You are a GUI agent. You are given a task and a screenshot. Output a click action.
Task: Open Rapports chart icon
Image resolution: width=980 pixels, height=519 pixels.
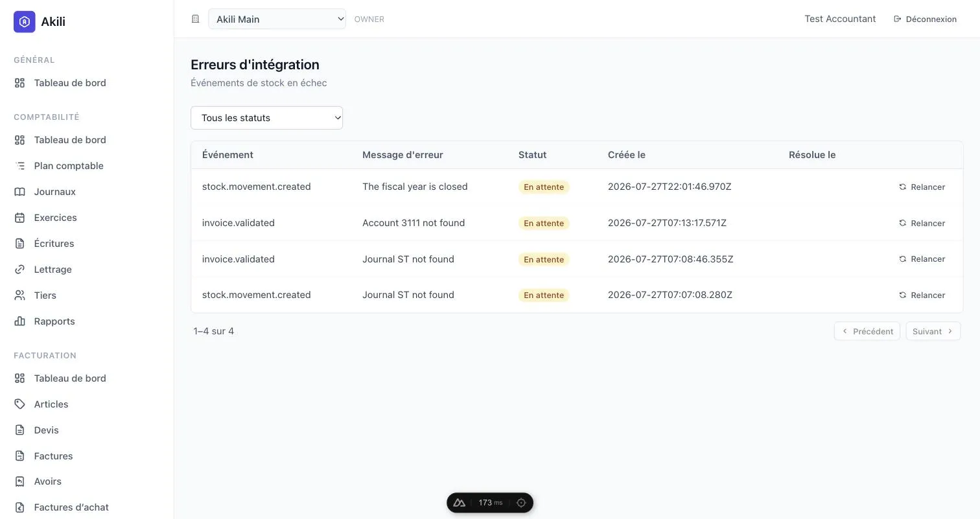point(20,321)
